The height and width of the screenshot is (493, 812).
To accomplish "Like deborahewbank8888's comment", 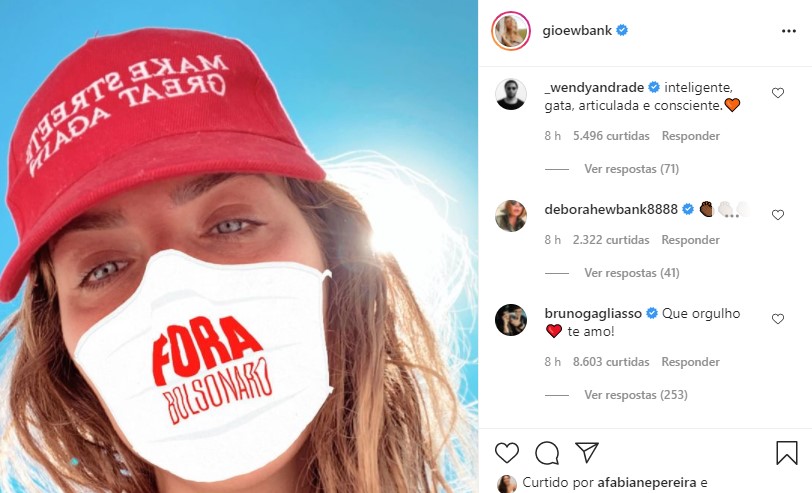I will click(x=777, y=214).
